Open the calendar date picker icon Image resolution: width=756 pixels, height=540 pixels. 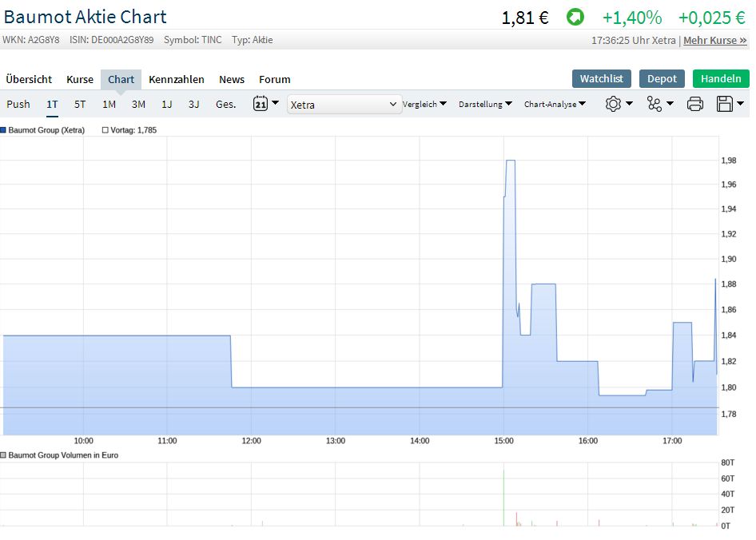coord(261,104)
